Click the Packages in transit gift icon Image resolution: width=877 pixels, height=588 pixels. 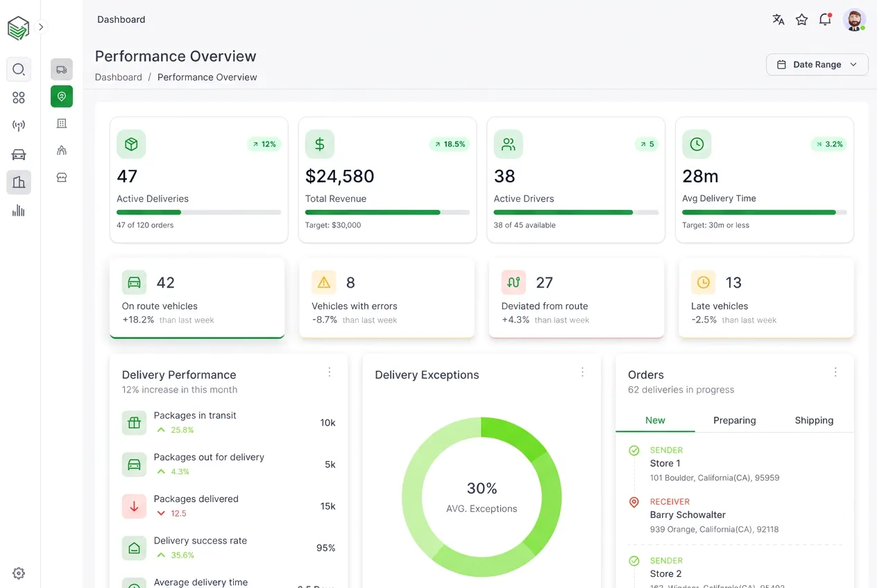tap(135, 422)
